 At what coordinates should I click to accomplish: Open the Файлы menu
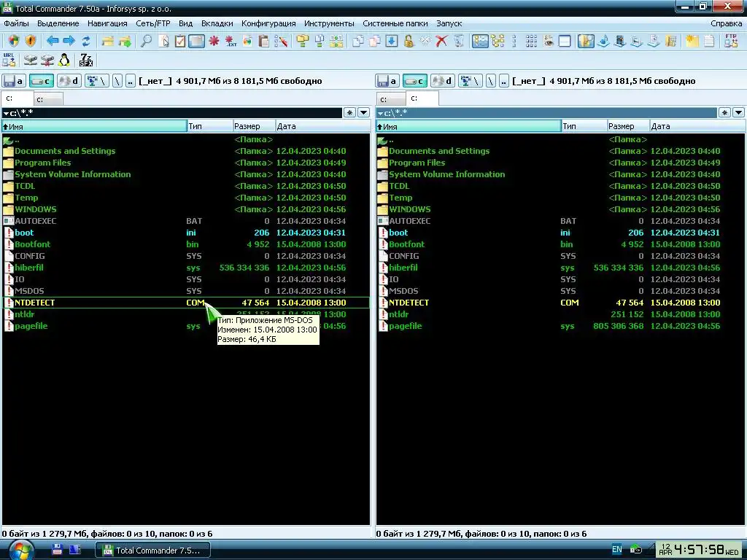(16, 23)
